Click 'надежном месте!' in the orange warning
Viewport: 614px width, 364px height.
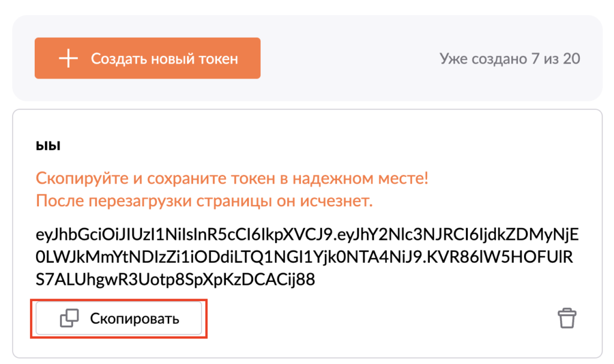click(360, 179)
